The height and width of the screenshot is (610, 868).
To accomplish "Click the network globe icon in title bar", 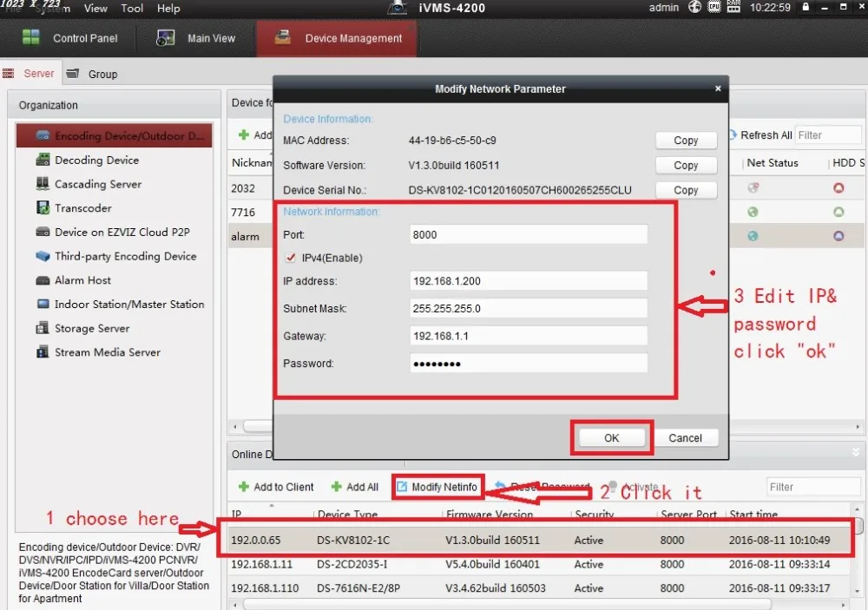I will pos(694,7).
